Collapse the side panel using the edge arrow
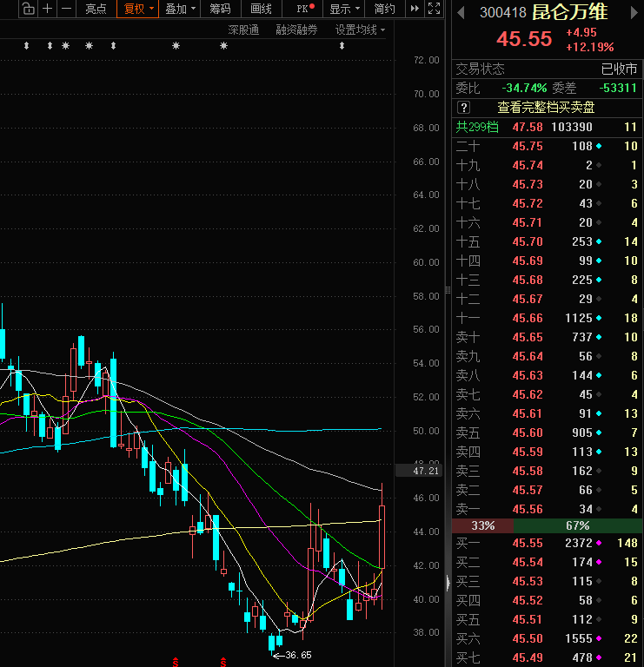 (x=448, y=584)
